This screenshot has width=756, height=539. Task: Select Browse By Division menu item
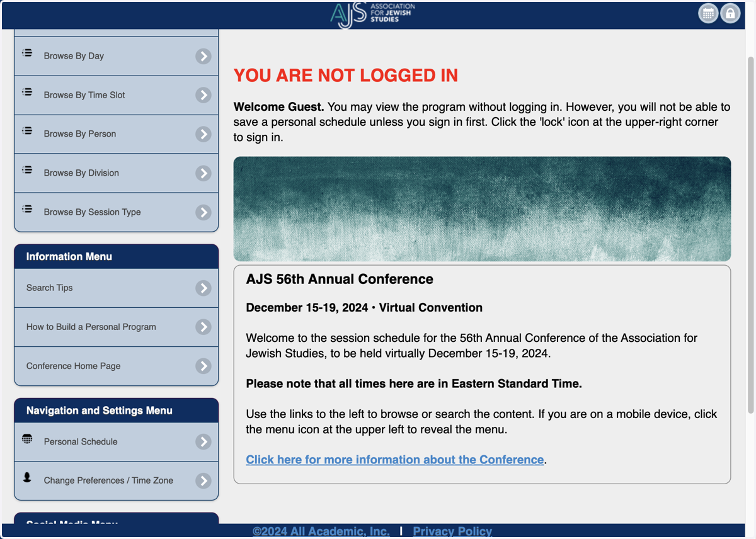[117, 173]
